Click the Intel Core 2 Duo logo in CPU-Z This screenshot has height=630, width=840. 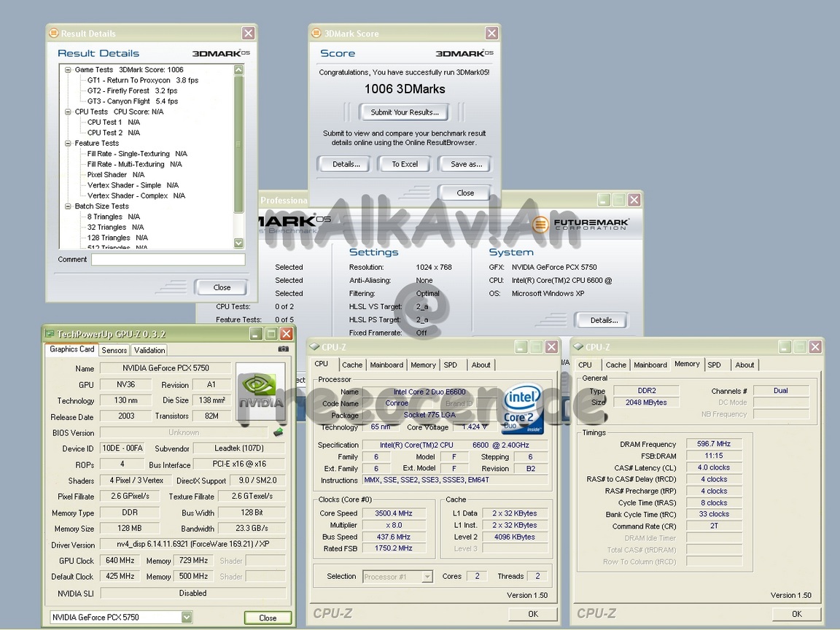point(522,408)
